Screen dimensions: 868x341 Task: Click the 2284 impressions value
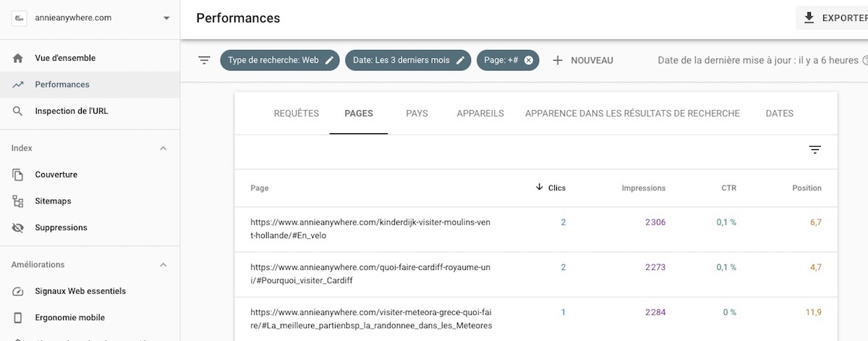tap(655, 313)
